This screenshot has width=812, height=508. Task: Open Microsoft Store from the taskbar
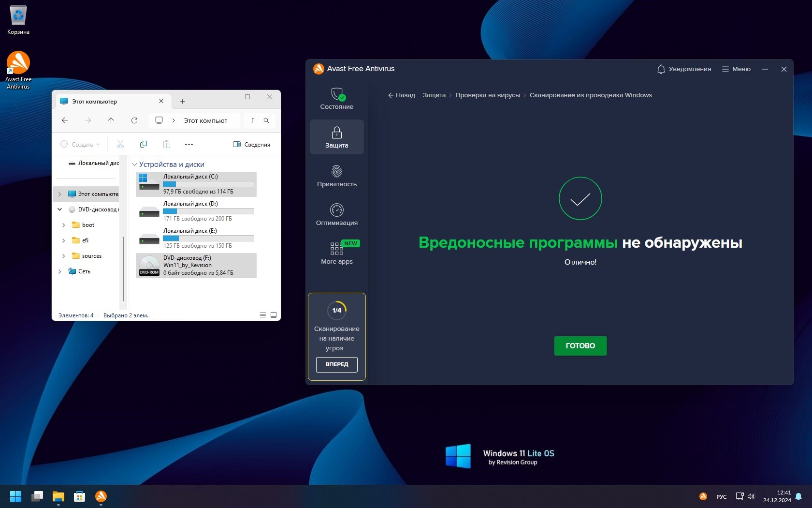click(80, 496)
